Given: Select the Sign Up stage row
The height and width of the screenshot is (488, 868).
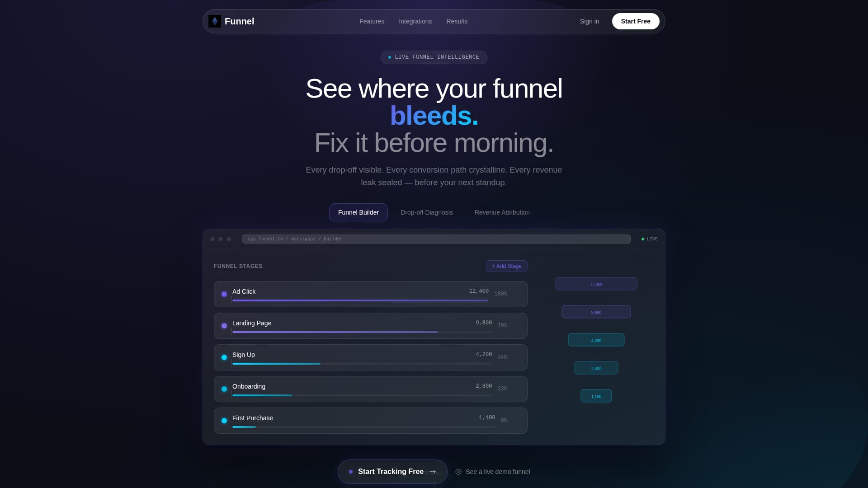Looking at the screenshot, I should (x=370, y=357).
